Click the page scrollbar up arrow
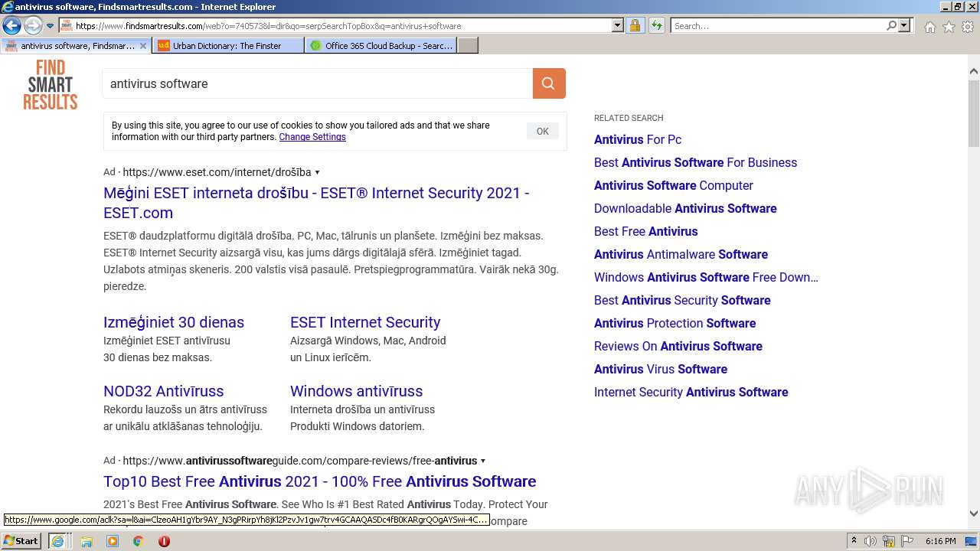 (973, 72)
